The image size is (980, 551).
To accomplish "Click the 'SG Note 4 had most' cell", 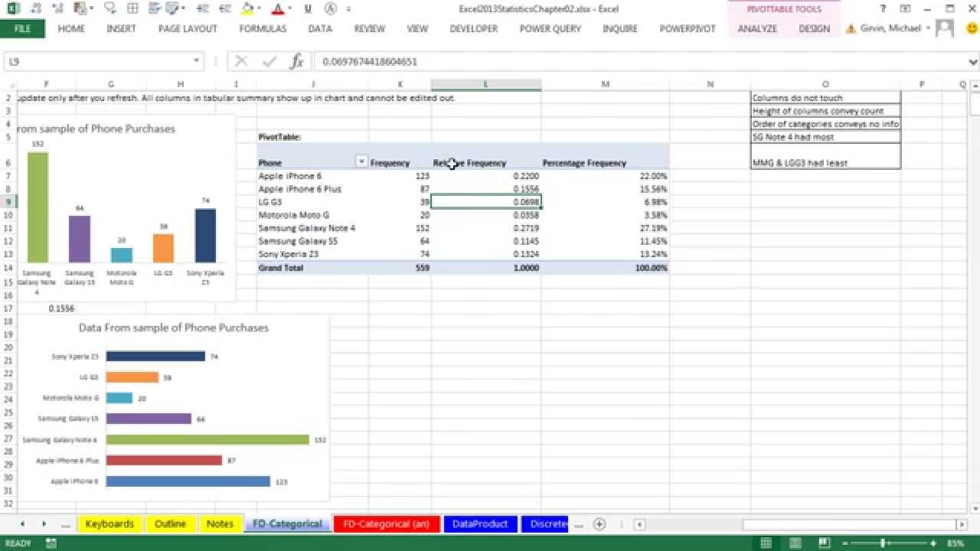I will pos(825,137).
